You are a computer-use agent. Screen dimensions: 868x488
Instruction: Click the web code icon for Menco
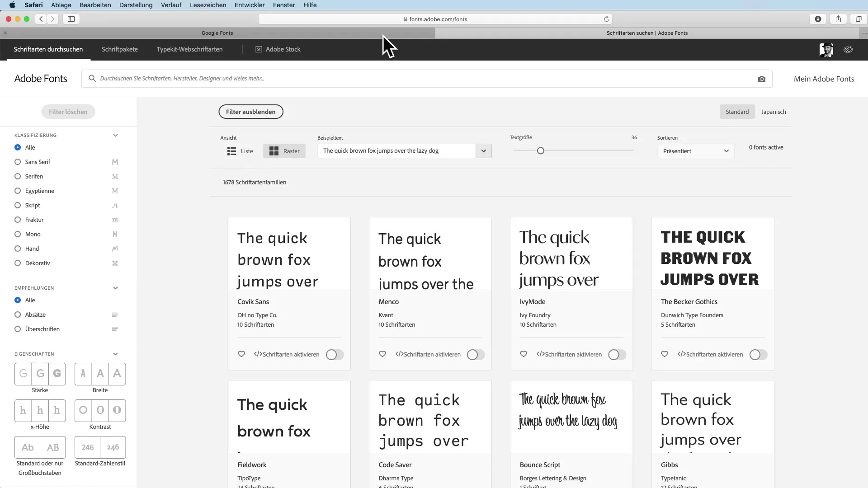point(399,354)
